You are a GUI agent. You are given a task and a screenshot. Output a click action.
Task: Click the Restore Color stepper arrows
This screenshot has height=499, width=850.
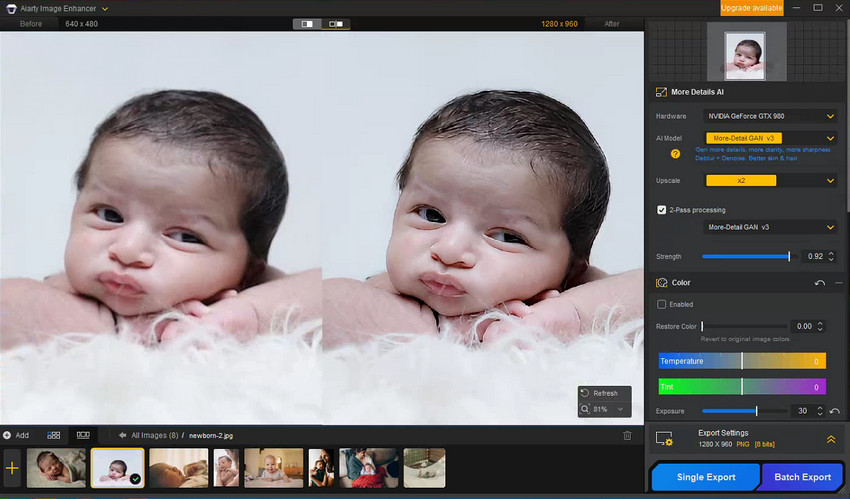pyautogui.click(x=820, y=326)
